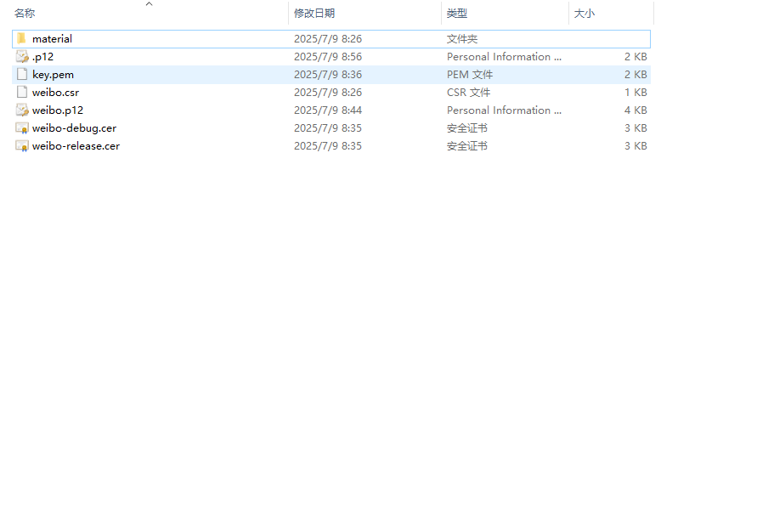The width and height of the screenshot is (774, 532).
Task: Click the key.pem file icon
Action: [x=22, y=74]
